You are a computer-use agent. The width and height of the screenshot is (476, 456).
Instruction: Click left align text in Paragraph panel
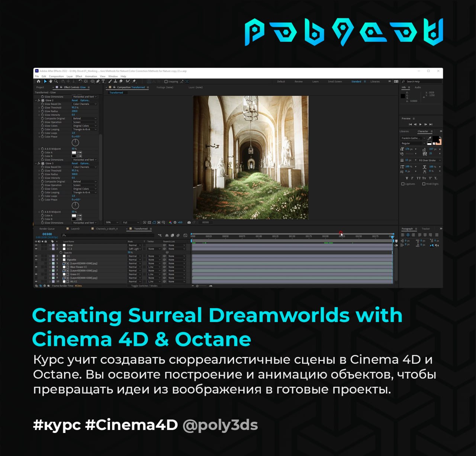click(403, 235)
